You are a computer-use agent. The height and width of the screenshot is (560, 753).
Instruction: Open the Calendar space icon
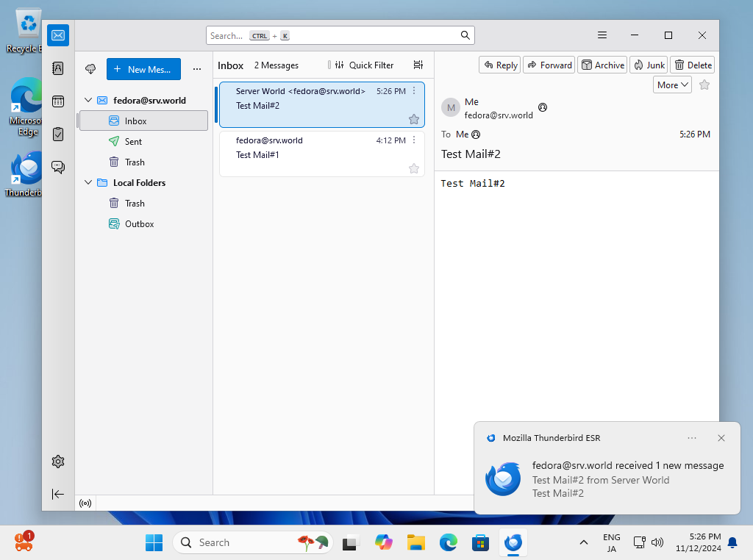58,101
